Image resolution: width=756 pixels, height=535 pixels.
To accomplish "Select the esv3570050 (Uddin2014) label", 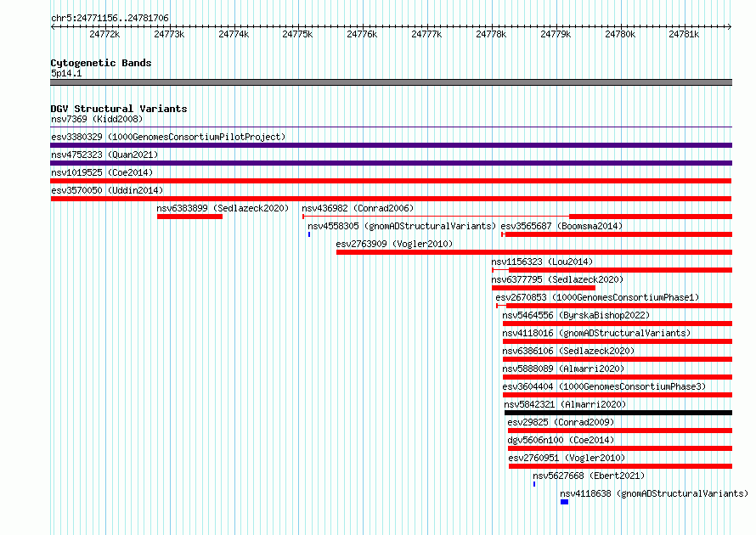I will pyautogui.click(x=107, y=190).
